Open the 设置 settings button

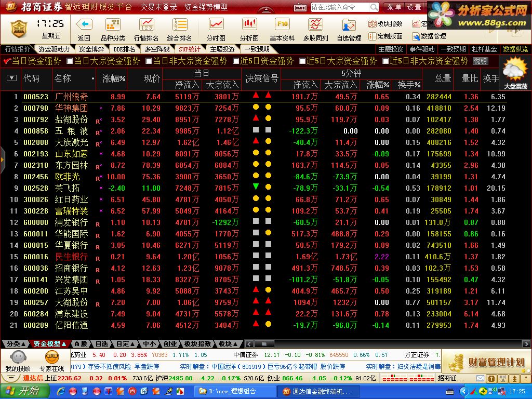(414, 7)
